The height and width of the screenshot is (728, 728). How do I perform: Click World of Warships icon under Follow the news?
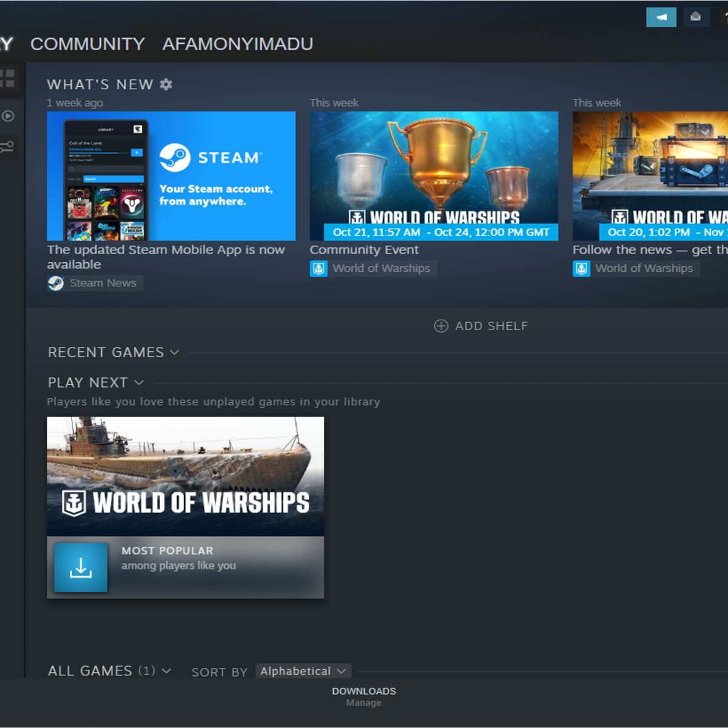(581, 269)
